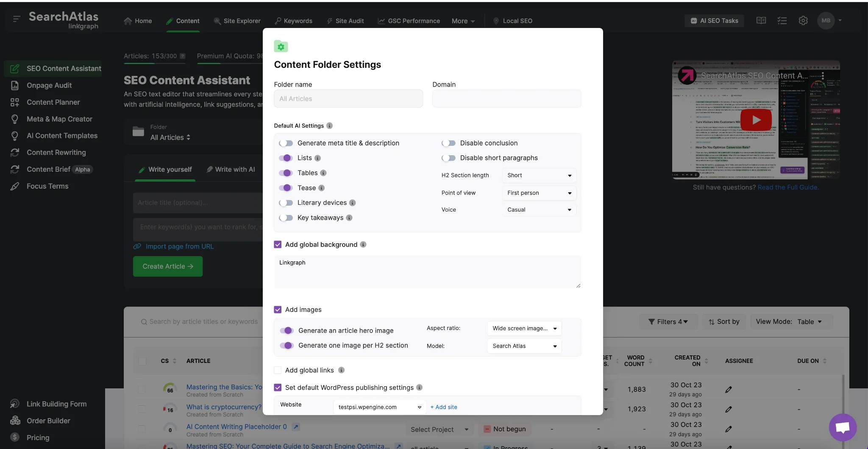Click the YouTube play button on video
The image size is (868, 449).
(756, 120)
